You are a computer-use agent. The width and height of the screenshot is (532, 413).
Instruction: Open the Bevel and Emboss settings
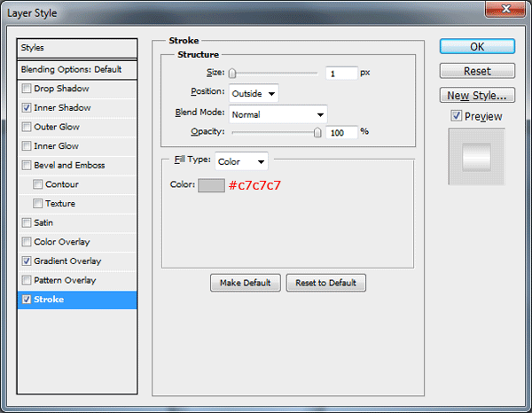tap(69, 166)
